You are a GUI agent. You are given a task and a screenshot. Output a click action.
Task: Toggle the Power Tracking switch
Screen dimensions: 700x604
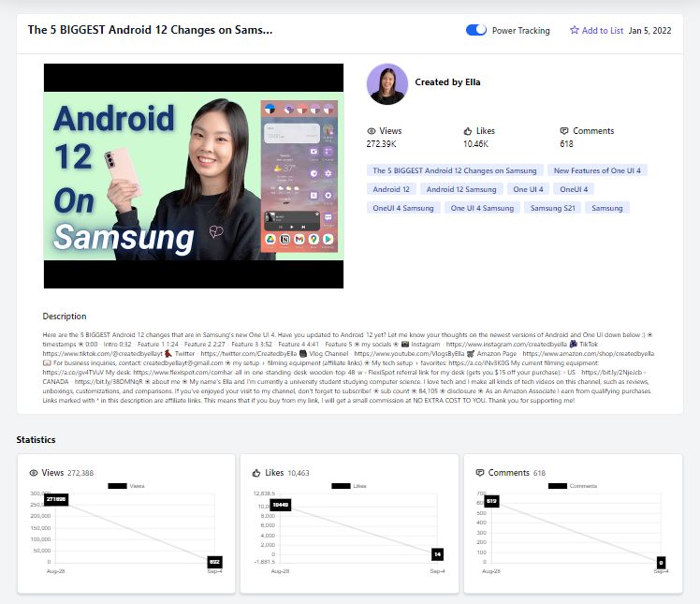point(476,30)
